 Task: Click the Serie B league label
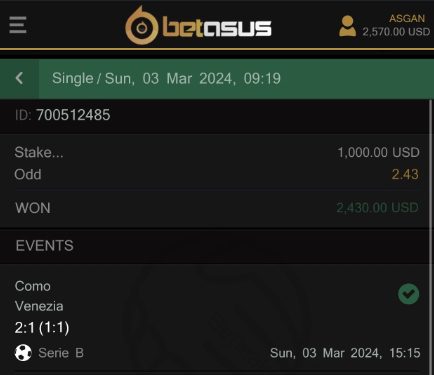point(61,353)
